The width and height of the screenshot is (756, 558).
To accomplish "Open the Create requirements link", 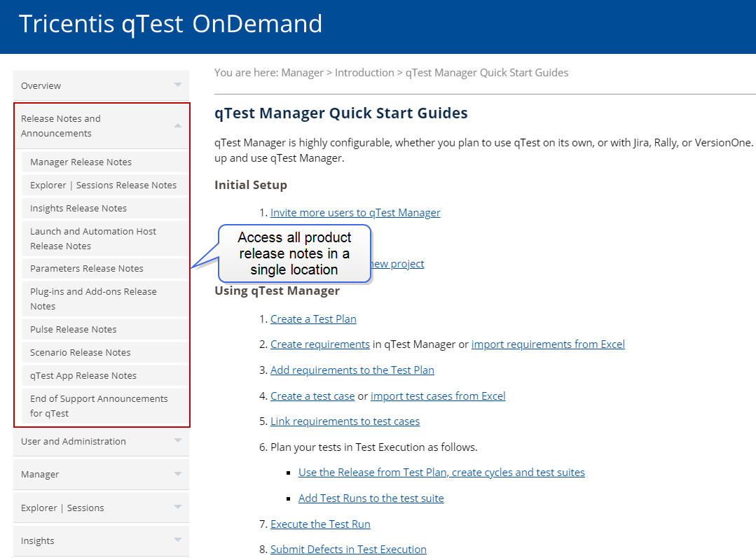I will point(320,344).
